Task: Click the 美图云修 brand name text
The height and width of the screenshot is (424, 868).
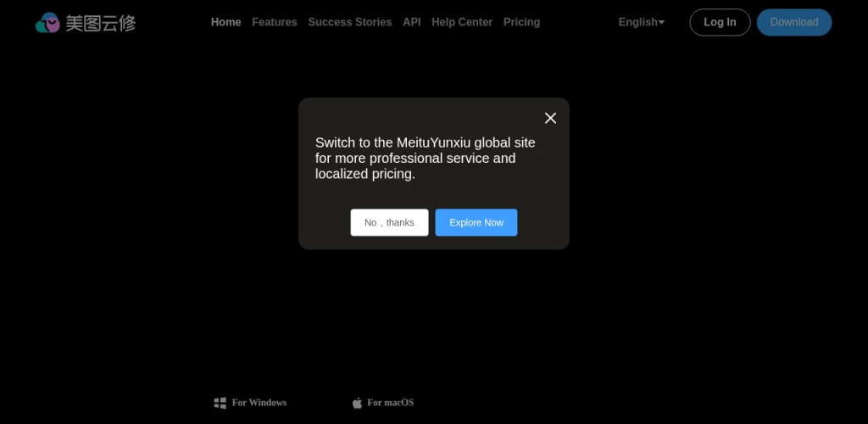Action: pyautogui.click(x=101, y=23)
